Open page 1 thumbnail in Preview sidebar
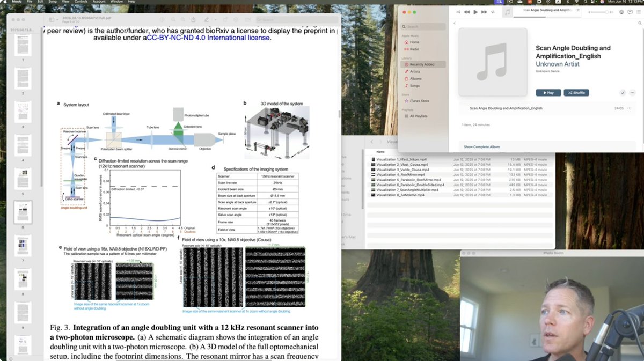Image resolution: width=644 pixels, height=361 pixels. (x=23, y=45)
